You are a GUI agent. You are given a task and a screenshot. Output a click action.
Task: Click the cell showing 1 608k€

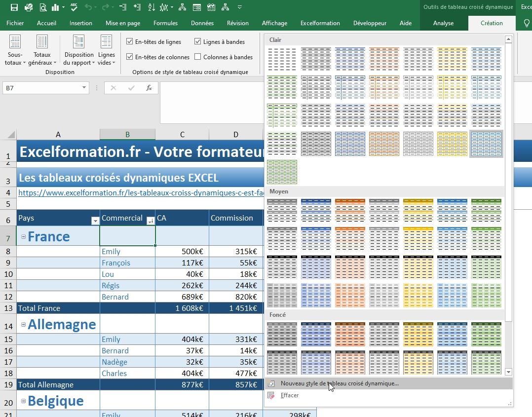[182, 308]
